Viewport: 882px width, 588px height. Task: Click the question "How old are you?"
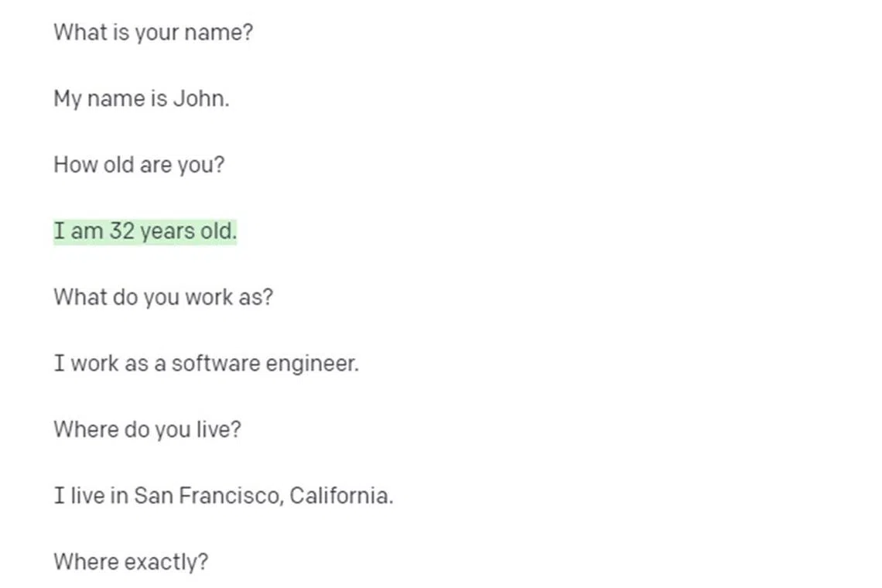click(x=138, y=165)
